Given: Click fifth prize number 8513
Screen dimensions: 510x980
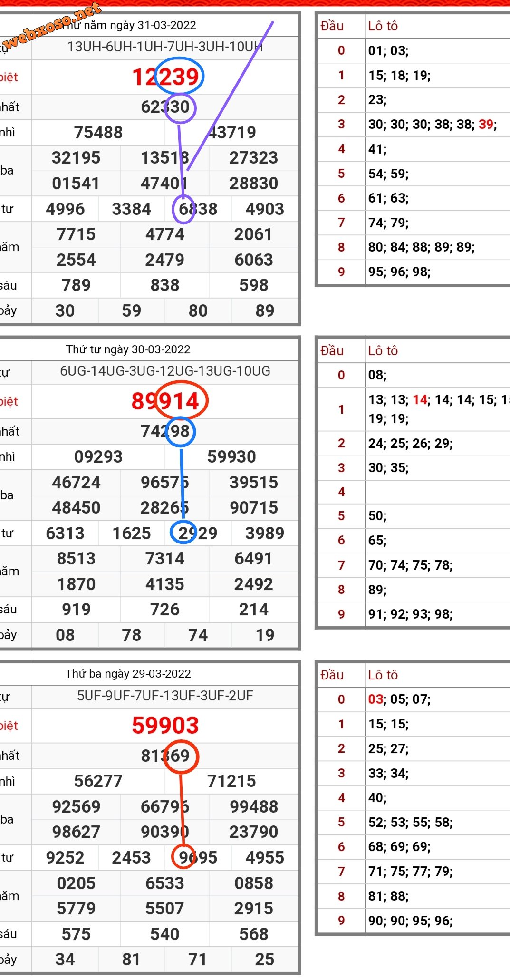Looking at the screenshot, I should [76, 558].
